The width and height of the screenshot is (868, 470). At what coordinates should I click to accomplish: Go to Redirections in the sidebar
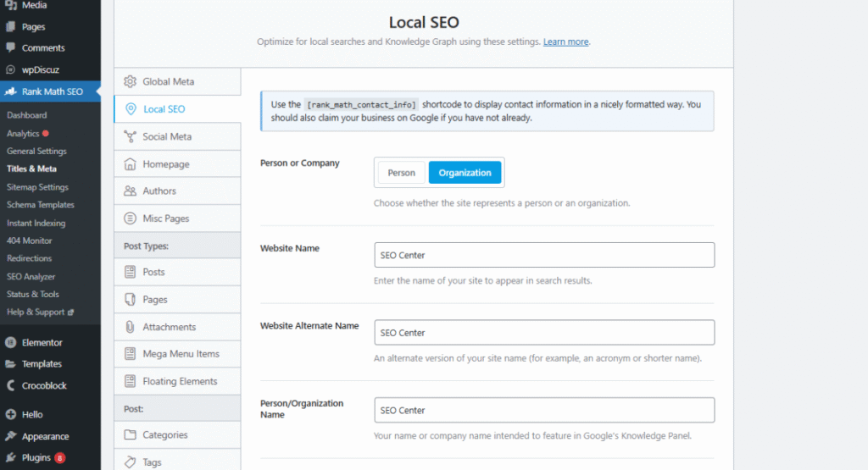[x=29, y=258]
